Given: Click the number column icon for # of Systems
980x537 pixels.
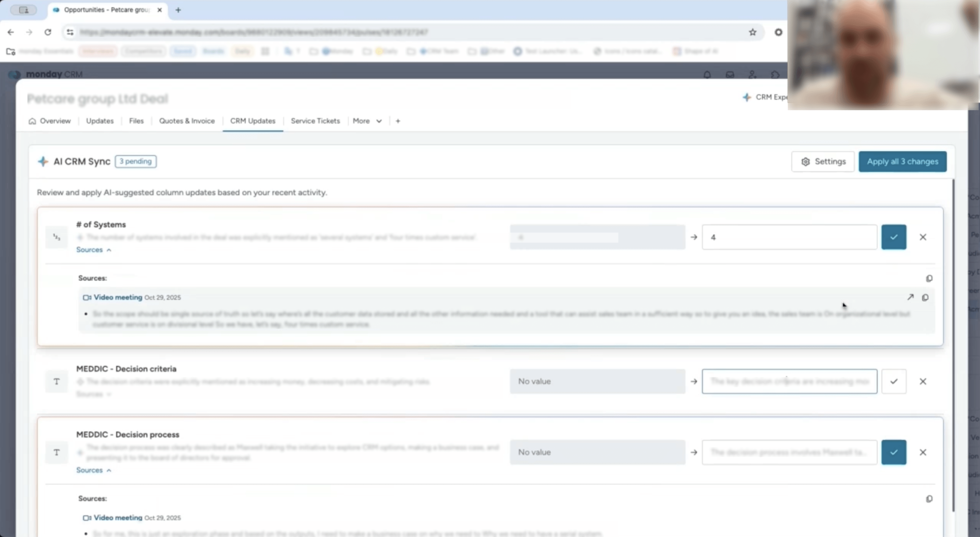Looking at the screenshot, I should pos(57,237).
